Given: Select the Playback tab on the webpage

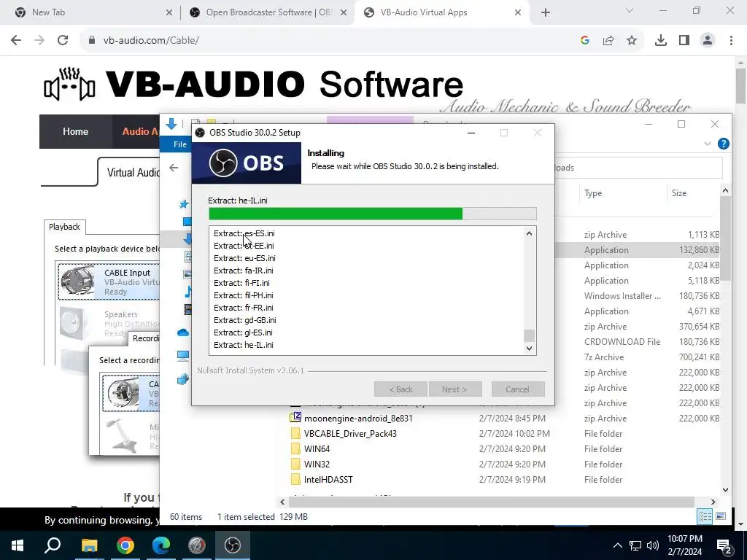Looking at the screenshot, I should 64,227.
